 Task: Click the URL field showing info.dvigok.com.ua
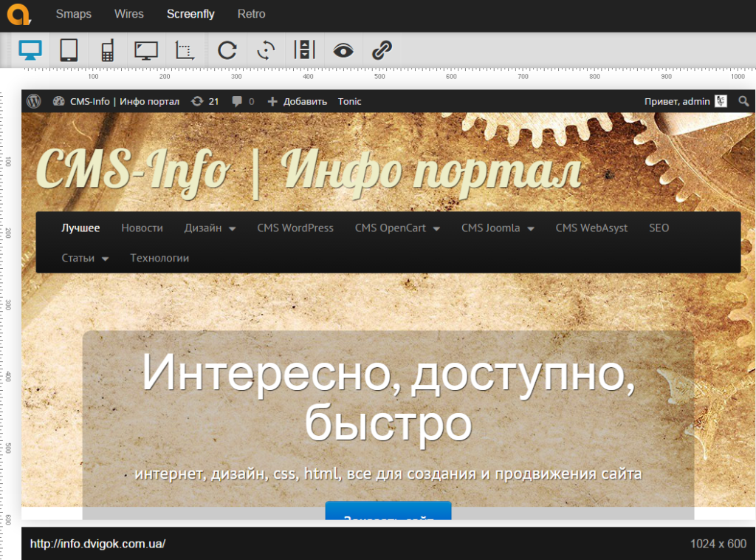[x=97, y=544]
